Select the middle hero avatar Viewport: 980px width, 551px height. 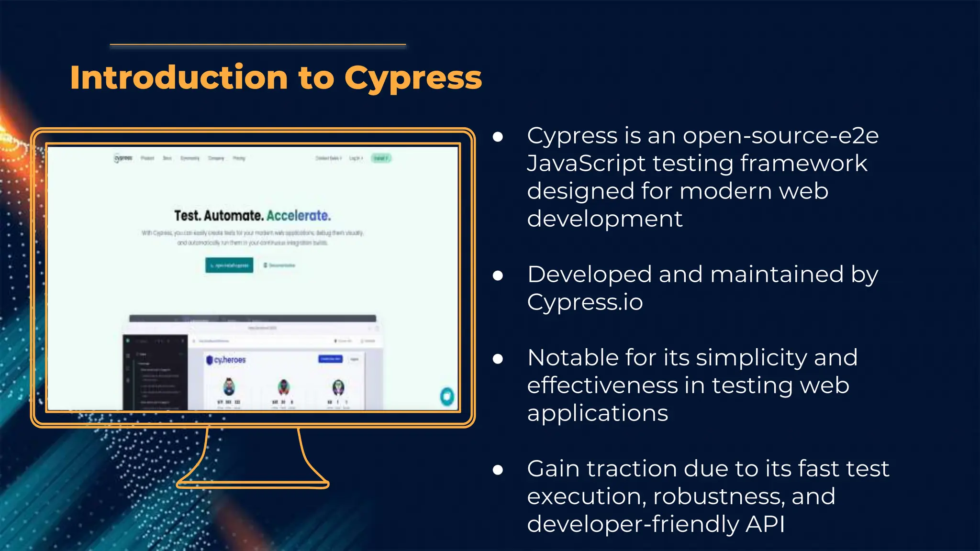pos(284,386)
